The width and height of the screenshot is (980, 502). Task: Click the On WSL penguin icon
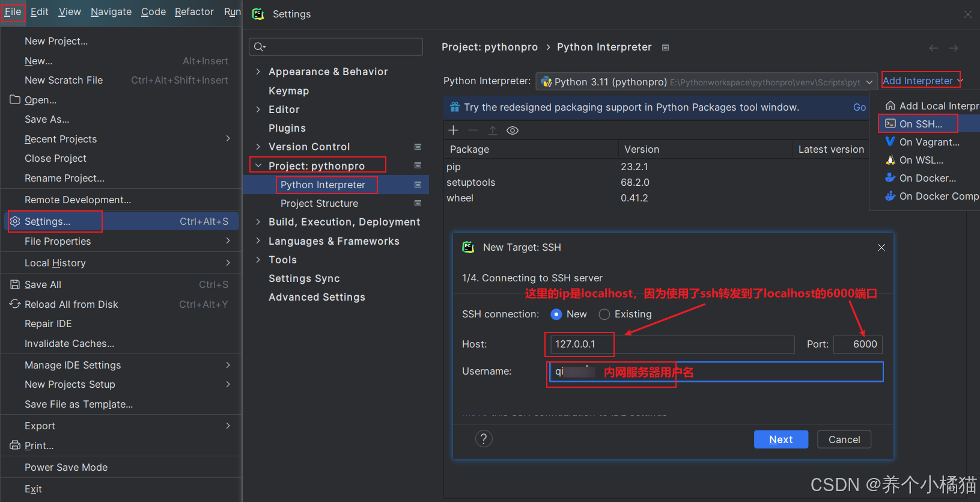tap(890, 160)
